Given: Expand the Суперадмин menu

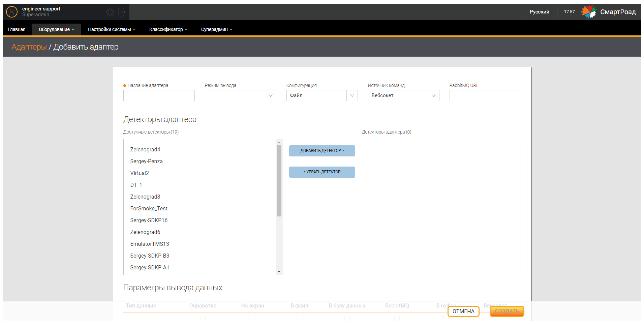Looking at the screenshot, I should tap(217, 29).
